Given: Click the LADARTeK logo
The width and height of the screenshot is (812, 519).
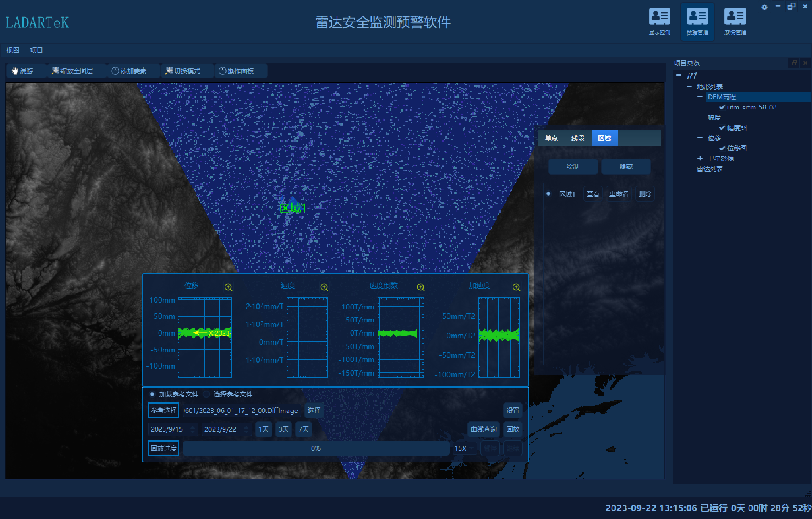Looking at the screenshot, I should [37, 22].
